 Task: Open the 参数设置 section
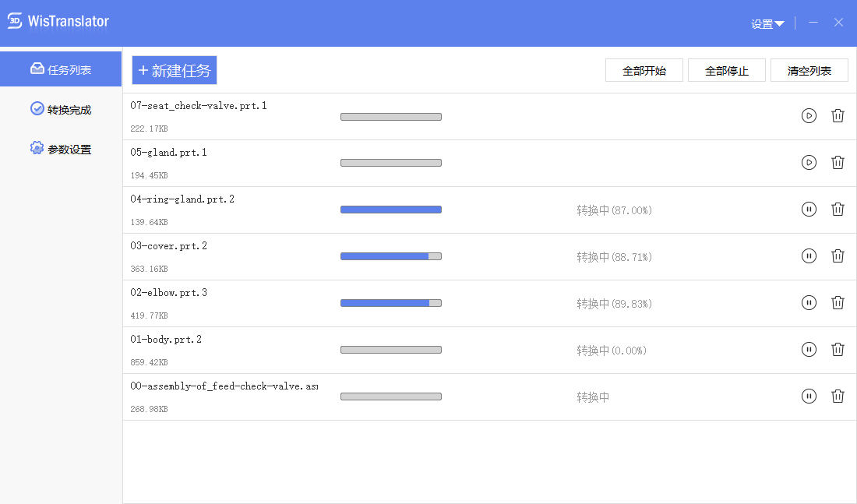tap(61, 149)
